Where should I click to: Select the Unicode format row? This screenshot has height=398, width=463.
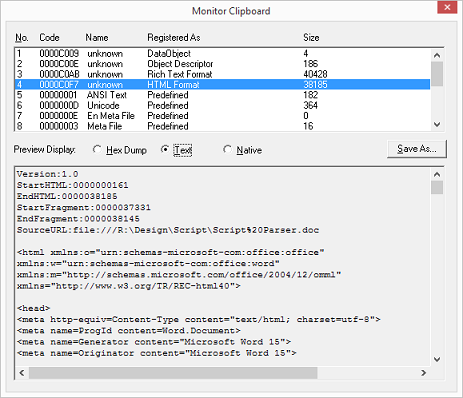pos(222,105)
